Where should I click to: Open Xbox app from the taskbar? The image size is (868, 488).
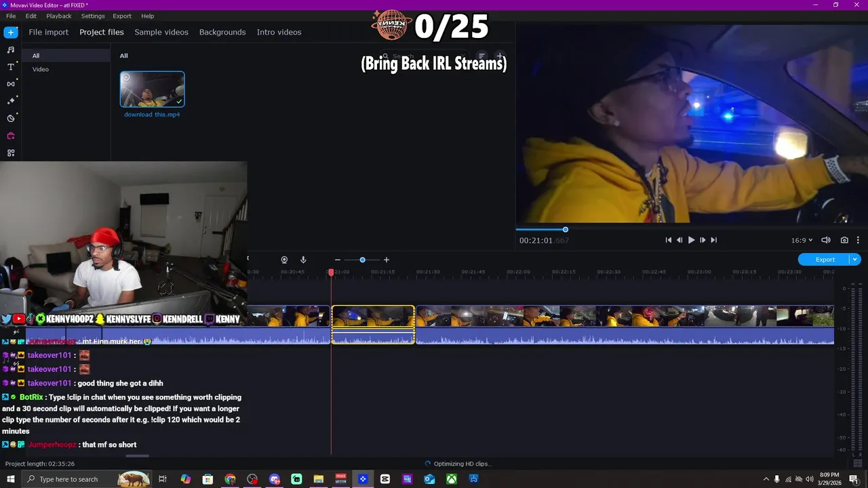(452, 479)
